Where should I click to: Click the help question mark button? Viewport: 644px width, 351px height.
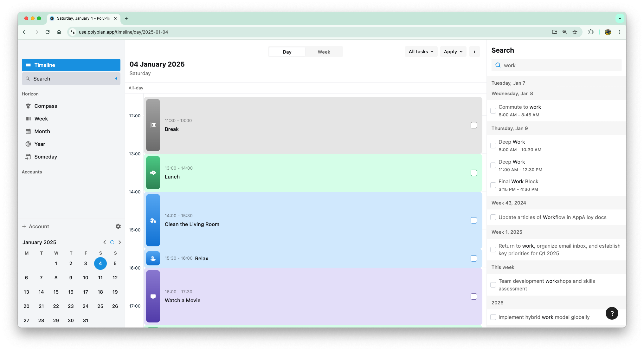pyautogui.click(x=612, y=313)
